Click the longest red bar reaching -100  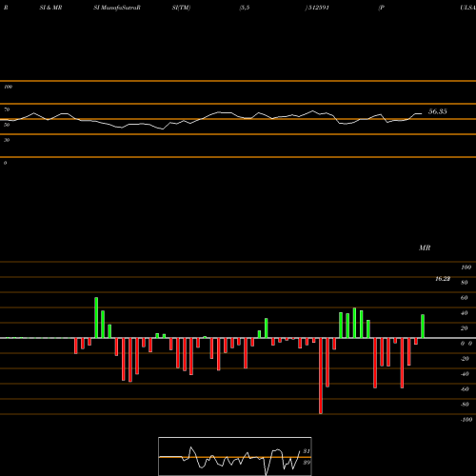[321, 376]
